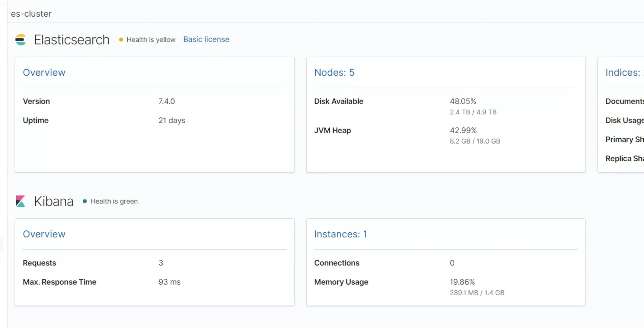Click the Memory Usage label
644x328 pixels.
tap(341, 282)
